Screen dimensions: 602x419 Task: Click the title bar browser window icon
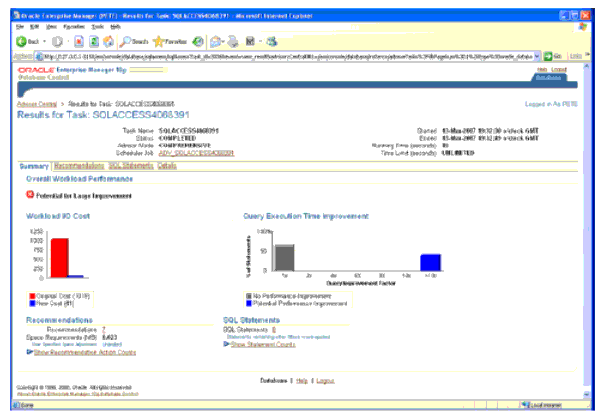tap(17, 15)
